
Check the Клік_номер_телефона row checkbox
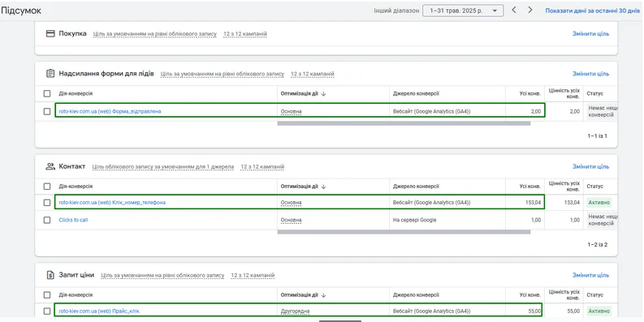[47, 203]
